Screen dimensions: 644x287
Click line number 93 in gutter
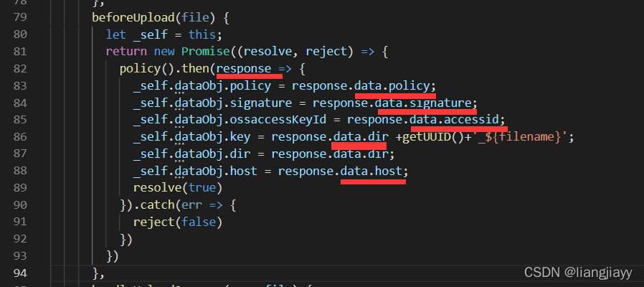point(20,255)
